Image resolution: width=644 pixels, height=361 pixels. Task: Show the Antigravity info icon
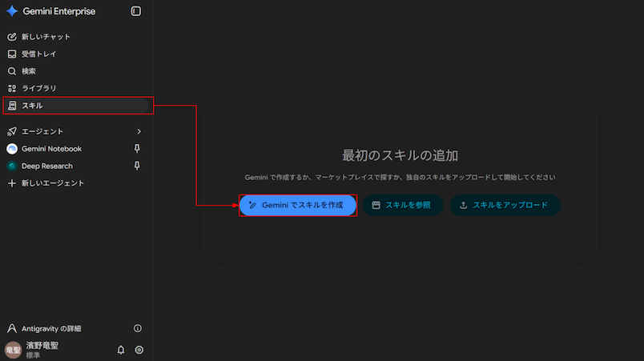[138, 328]
